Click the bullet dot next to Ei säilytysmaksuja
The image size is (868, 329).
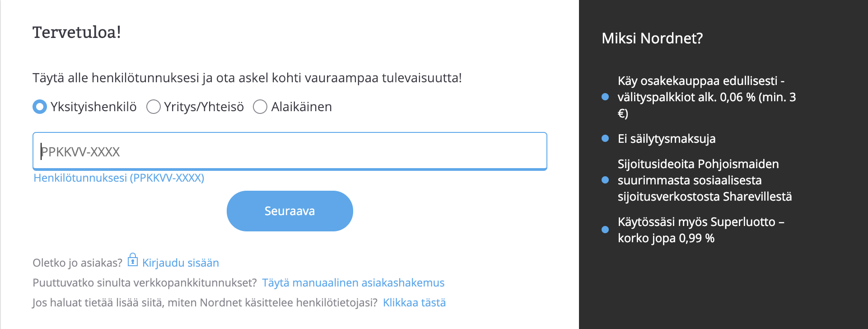click(x=605, y=138)
